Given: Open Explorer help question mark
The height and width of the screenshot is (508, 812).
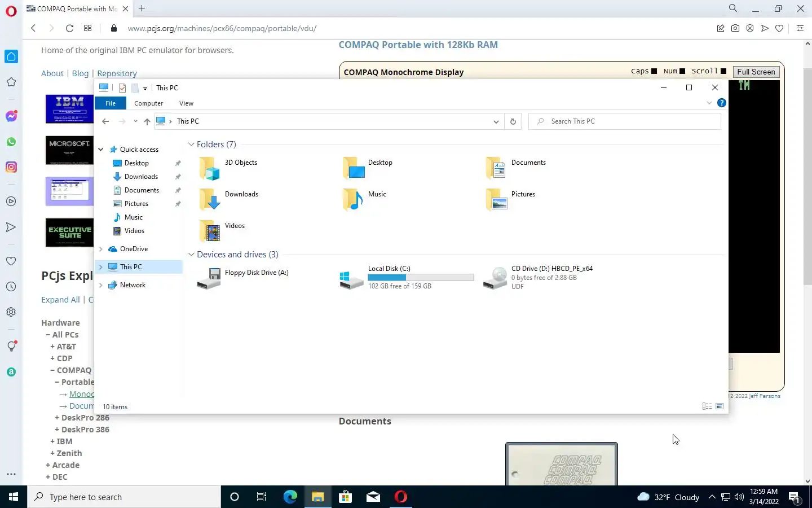Looking at the screenshot, I should [721, 103].
